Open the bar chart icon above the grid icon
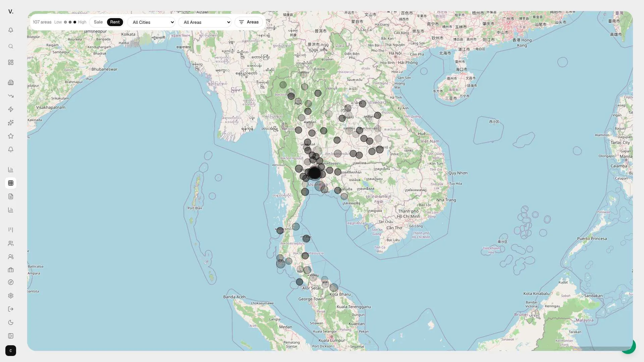 (11, 170)
